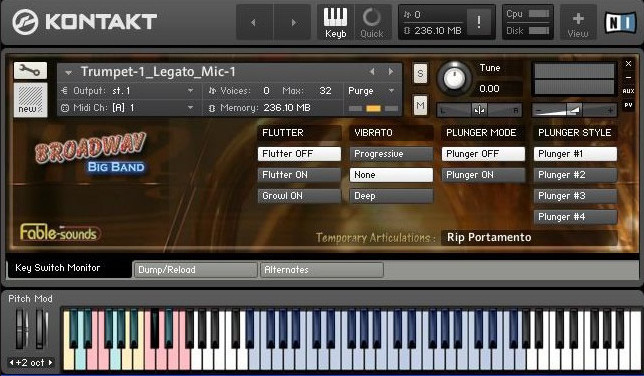644x376 pixels.
Task: Expand instrument menu arrow left of Trumpet-1 name
Action: coord(69,73)
